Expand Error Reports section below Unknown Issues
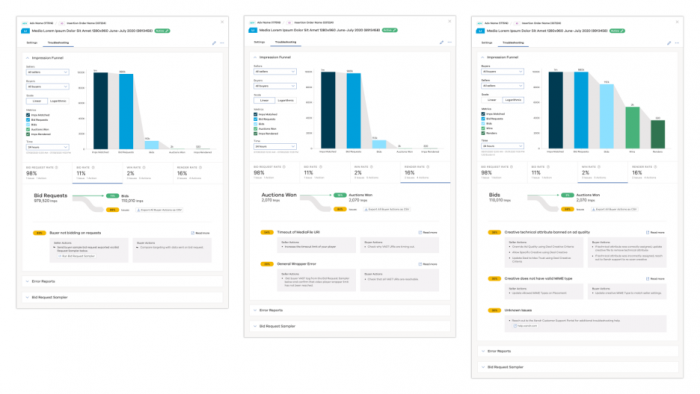The height and width of the screenshot is (394, 700). 577,351
